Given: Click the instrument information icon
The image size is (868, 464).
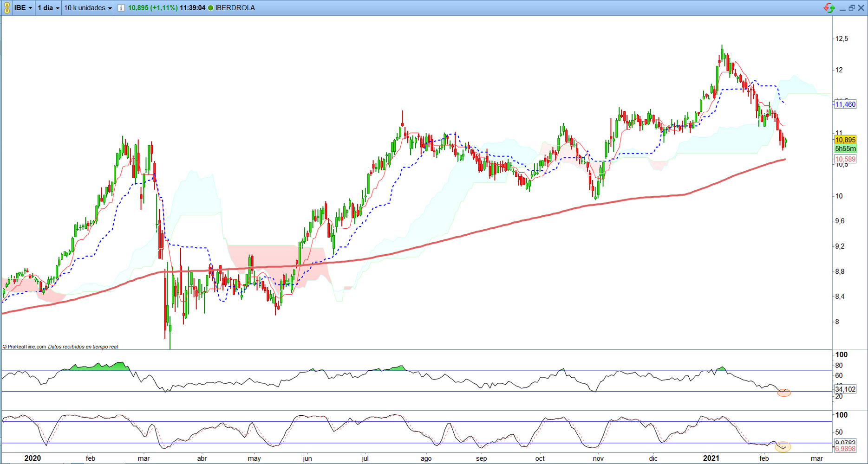Looking at the screenshot, I should click(x=121, y=8).
